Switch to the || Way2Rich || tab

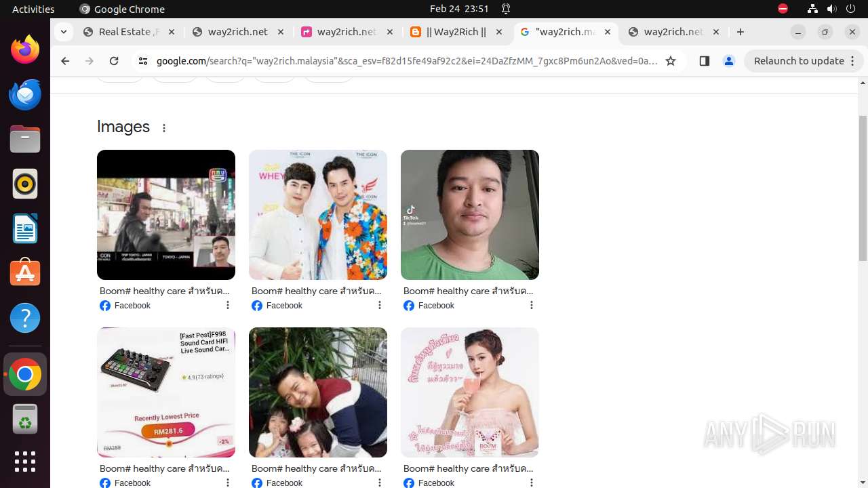[x=456, y=32]
